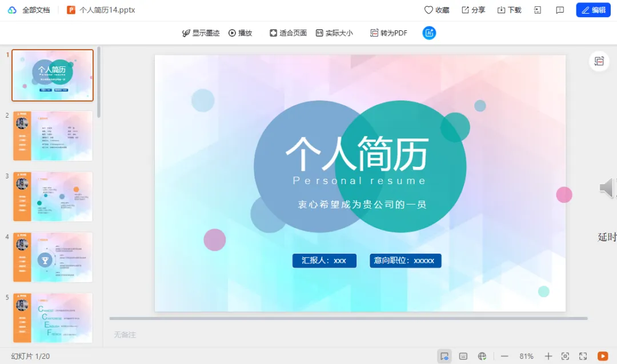617x364 pixels.
Task: Click the fit-to-window icon
Action: [x=565, y=356]
